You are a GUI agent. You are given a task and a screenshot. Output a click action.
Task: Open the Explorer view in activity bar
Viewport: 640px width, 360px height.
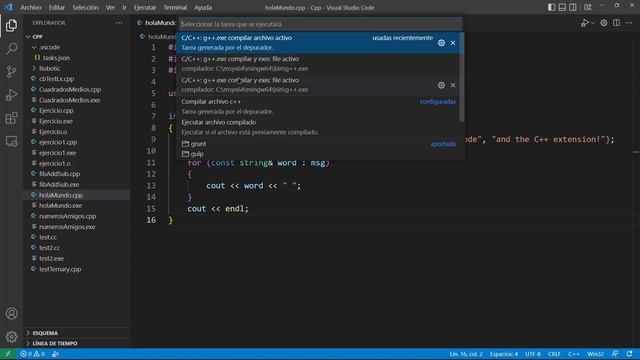pos(11,25)
